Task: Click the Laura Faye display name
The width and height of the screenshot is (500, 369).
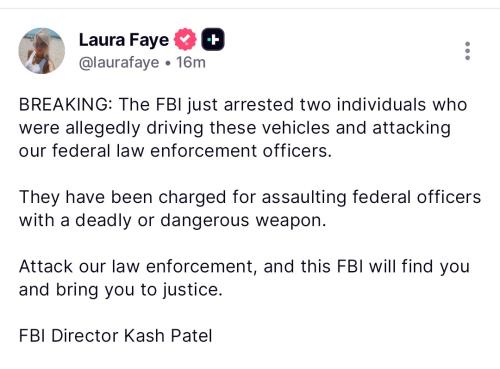Action: tap(124, 40)
